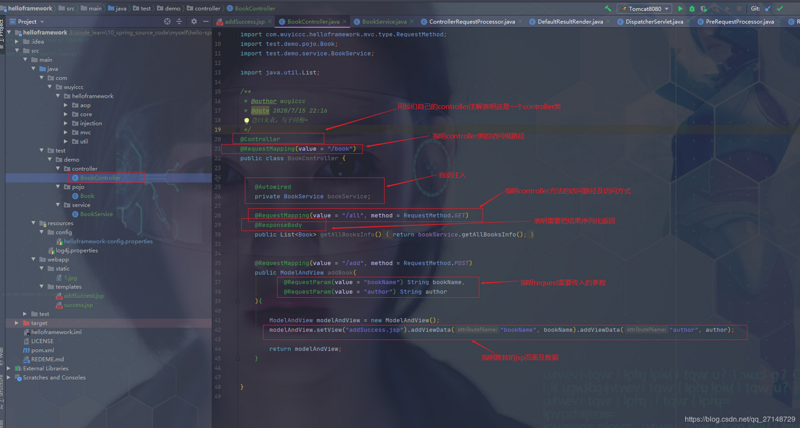Collapse the helloframework project root node

pyautogui.click(x=9, y=32)
